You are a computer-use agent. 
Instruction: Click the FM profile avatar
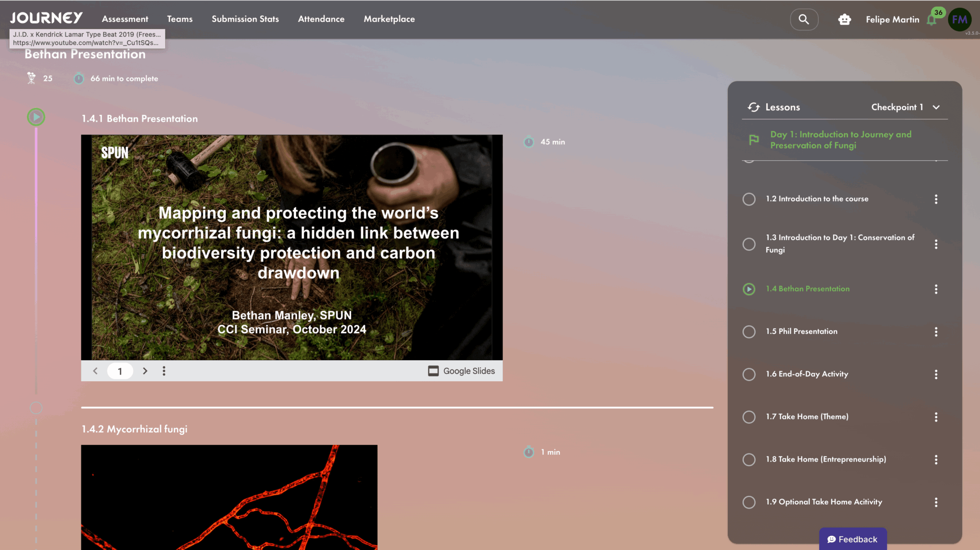[959, 20]
